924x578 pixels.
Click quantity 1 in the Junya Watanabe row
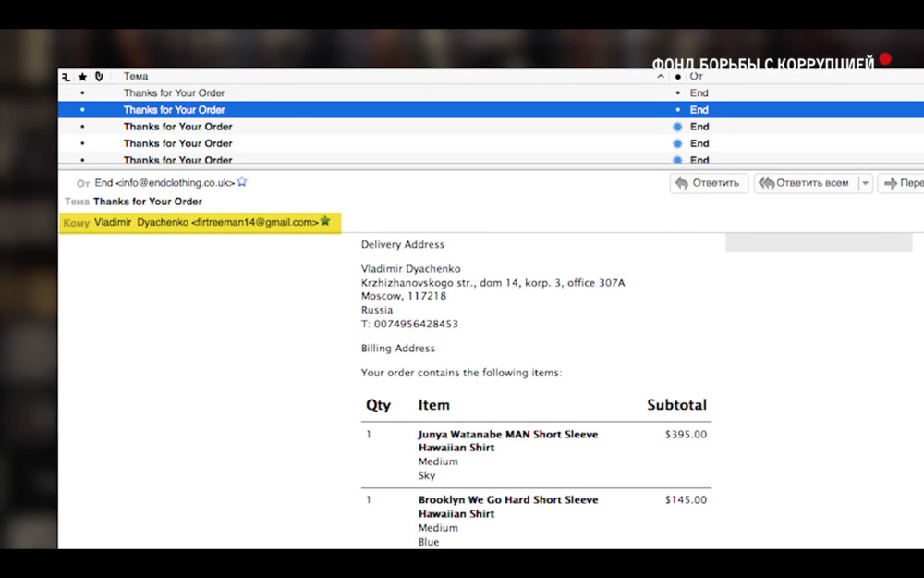(x=369, y=435)
